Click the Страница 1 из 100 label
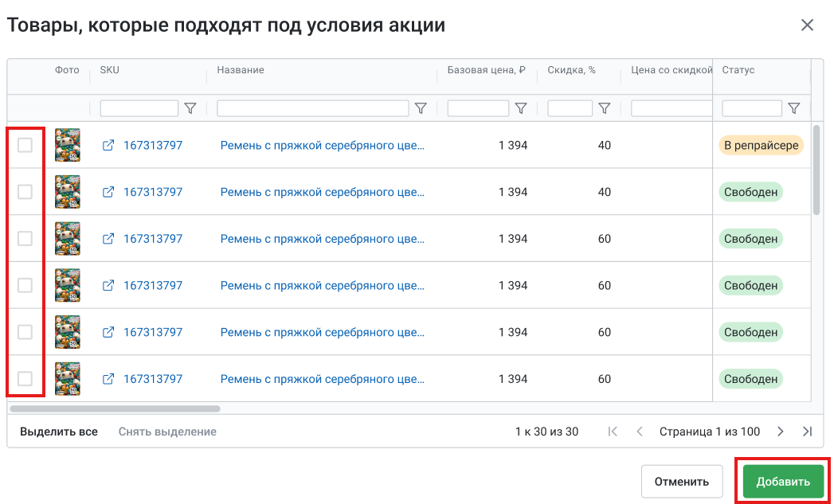 pos(710,432)
